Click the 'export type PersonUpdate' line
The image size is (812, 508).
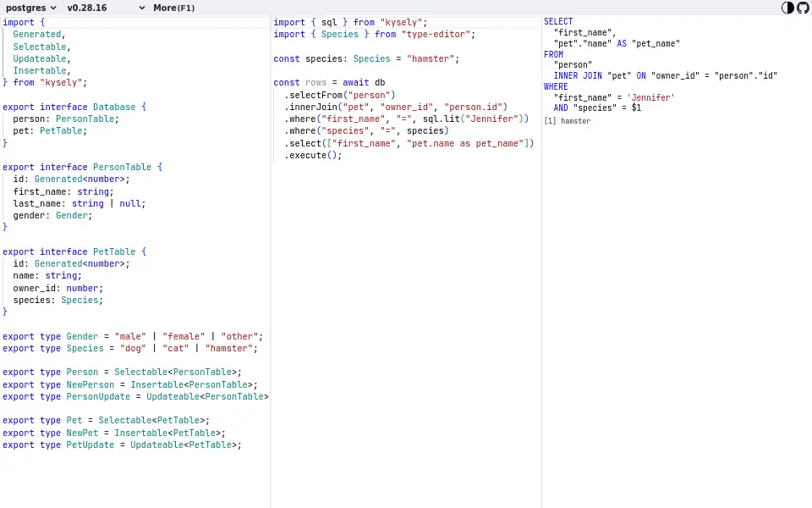[x=135, y=396]
